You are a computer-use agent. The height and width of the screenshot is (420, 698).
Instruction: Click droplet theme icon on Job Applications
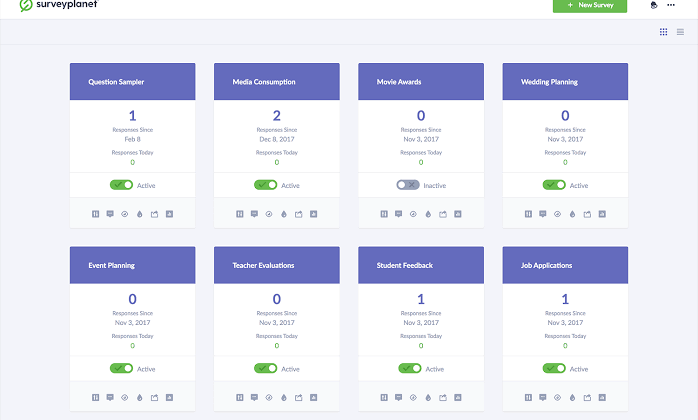coord(572,398)
